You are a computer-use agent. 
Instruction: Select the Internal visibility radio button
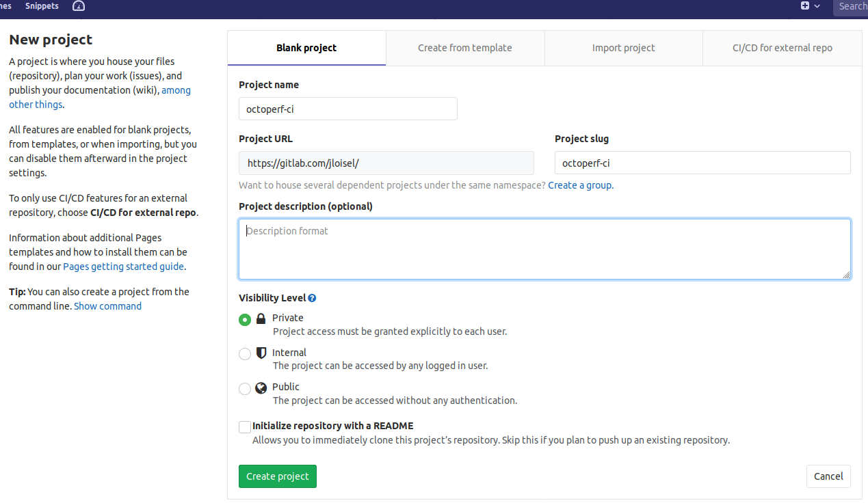click(x=245, y=354)
